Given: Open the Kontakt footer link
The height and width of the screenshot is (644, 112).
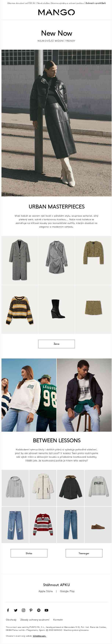Looking at the screenshot, I should [58, 619].
